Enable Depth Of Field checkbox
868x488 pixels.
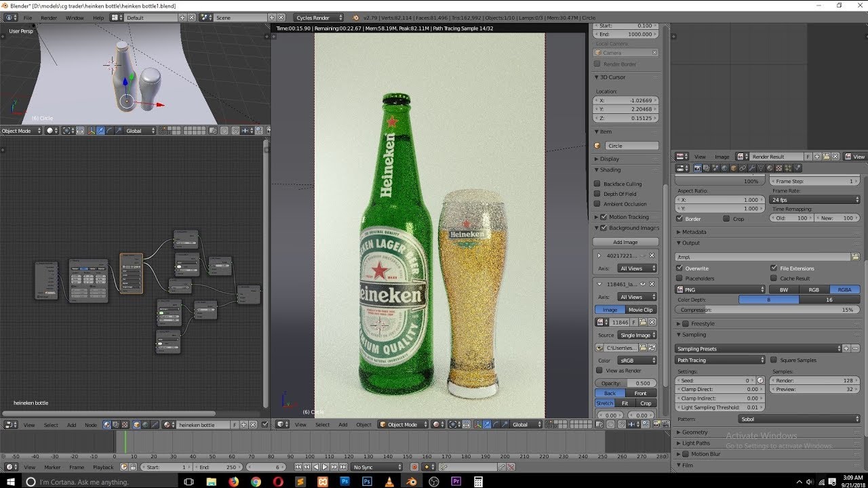coord(597,194)
